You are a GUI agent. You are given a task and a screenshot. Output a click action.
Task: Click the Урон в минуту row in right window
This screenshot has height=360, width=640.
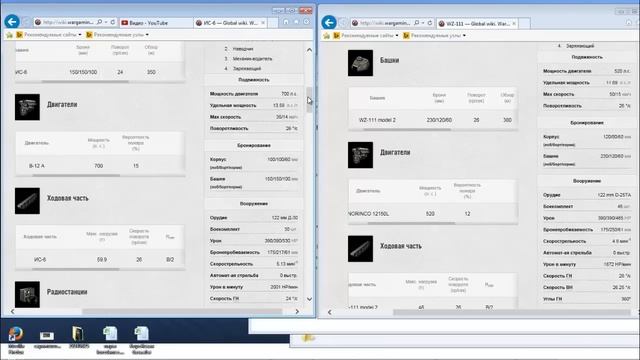coord(587,264)
